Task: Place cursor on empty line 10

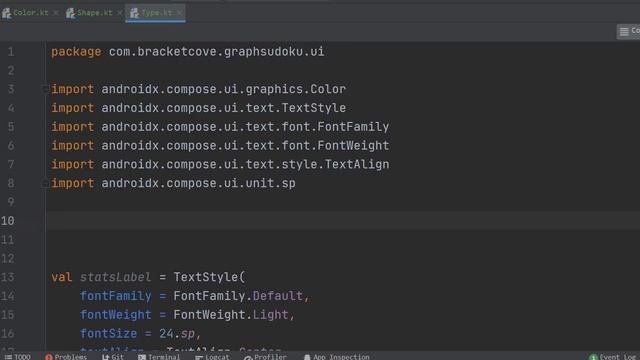Action: tap(343, 221)
